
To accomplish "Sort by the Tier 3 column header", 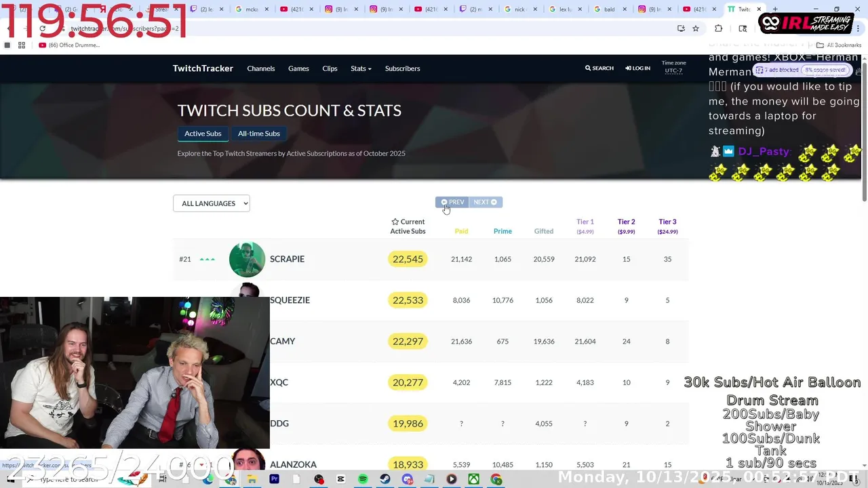I will [667, 226].
